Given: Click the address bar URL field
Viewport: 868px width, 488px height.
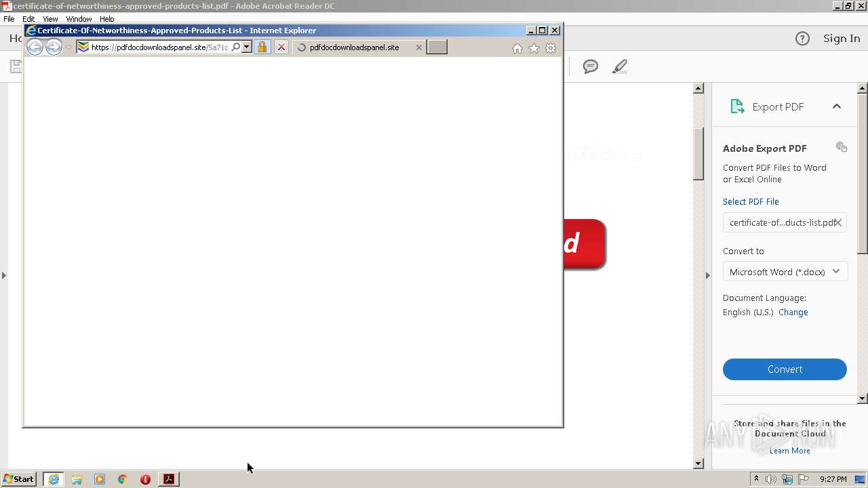Looking at the screenshot, I should (x=159, y=47).
